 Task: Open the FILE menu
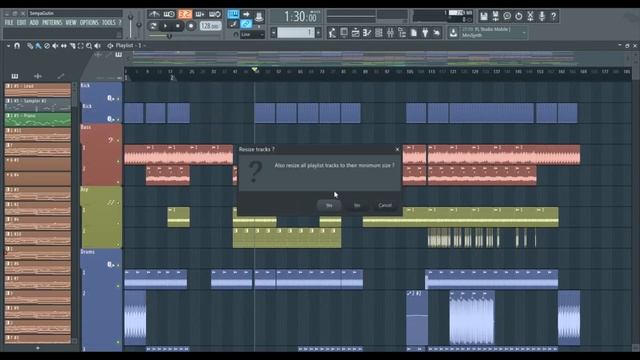pyautogui.click(x=9, y=22)
